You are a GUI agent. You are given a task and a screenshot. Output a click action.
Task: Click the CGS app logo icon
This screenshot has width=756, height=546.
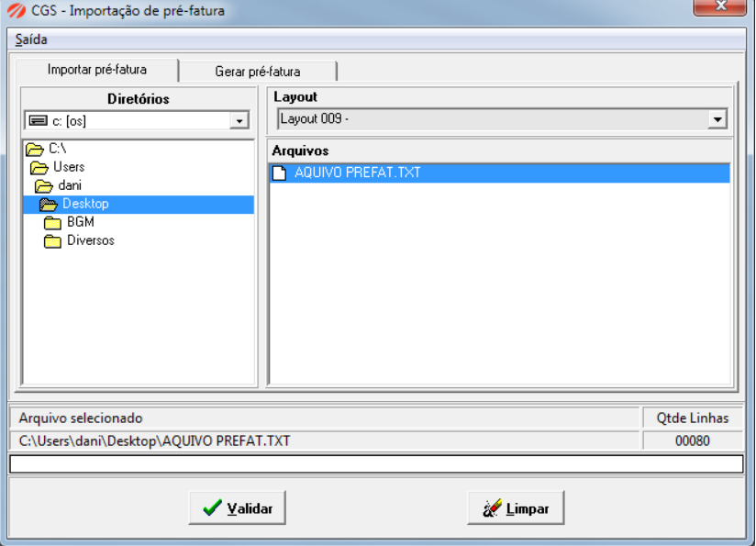[17, 10]
